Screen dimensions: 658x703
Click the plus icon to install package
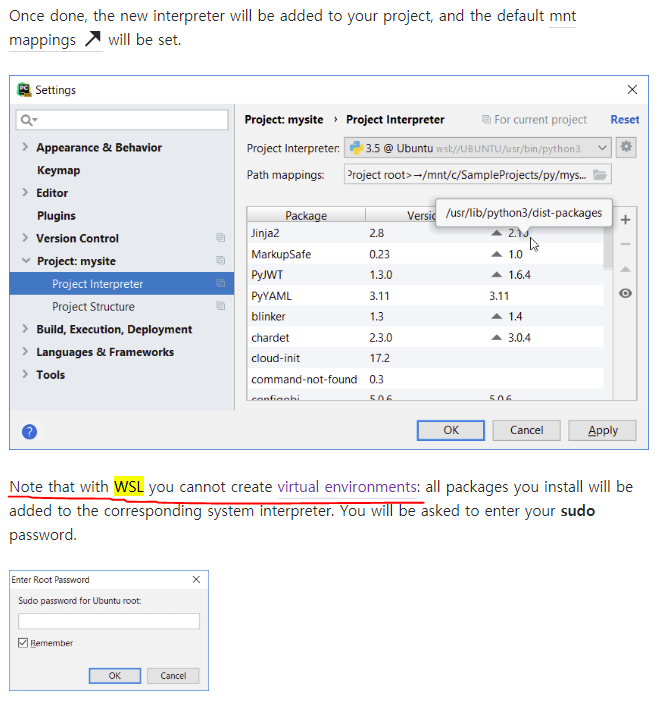(x=625, y=220)
